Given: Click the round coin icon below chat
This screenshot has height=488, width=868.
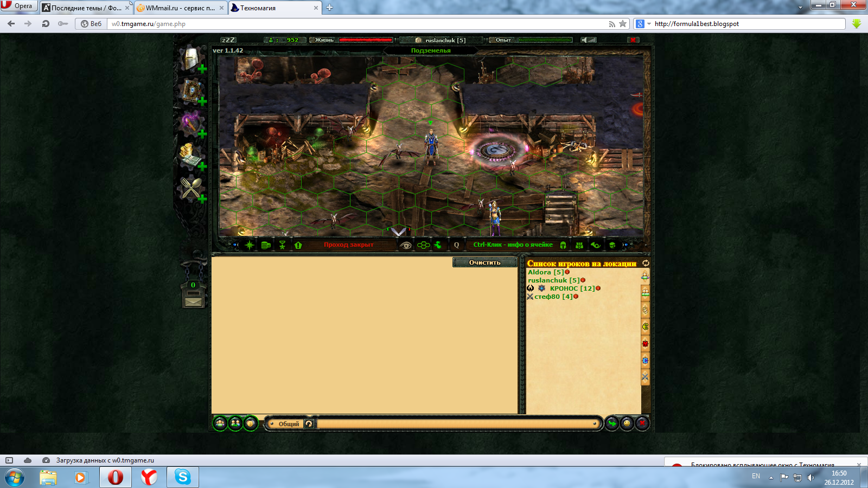Looking at the screenshot, I should [x=251, y=423].
